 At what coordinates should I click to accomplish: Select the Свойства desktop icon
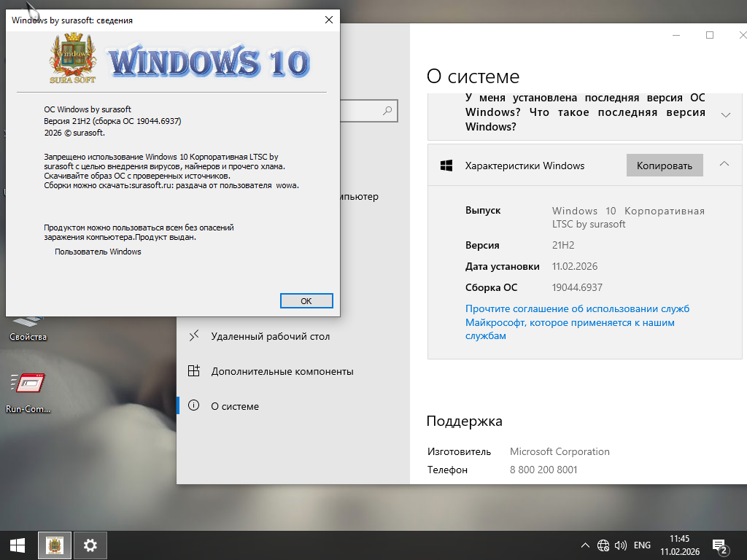28,330
